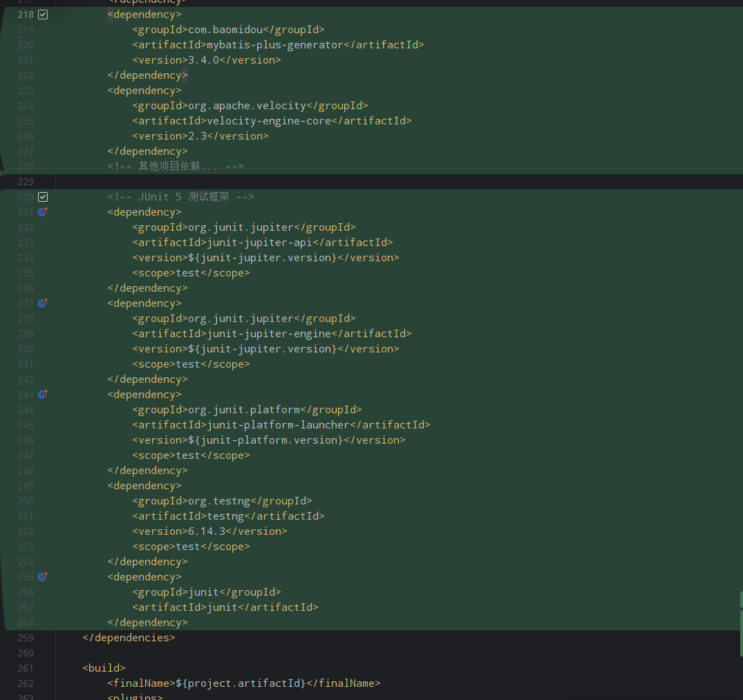Click line number 229 in the gutter
Image resolution: width=743 pixels, height=700 pixels.
(26, 181)
